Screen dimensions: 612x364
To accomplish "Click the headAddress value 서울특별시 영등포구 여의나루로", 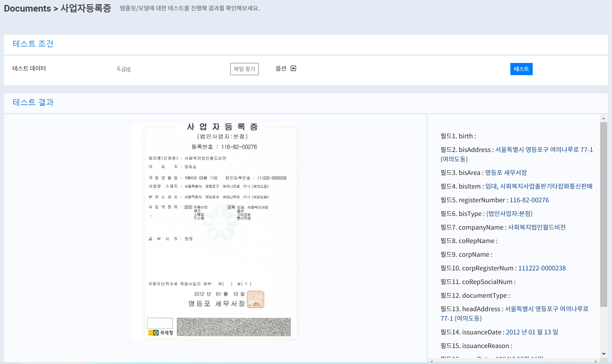I will (547, 309).
